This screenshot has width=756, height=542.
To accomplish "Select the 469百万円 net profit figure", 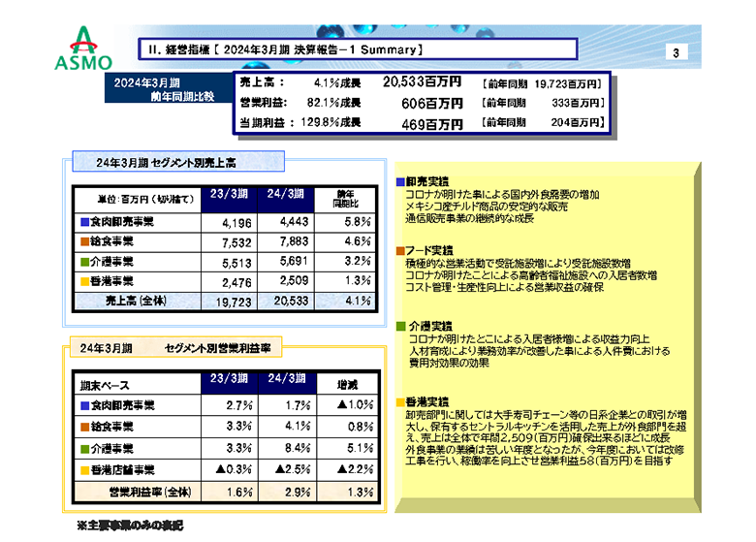I will pyautogui.click(x=432, y=124).
